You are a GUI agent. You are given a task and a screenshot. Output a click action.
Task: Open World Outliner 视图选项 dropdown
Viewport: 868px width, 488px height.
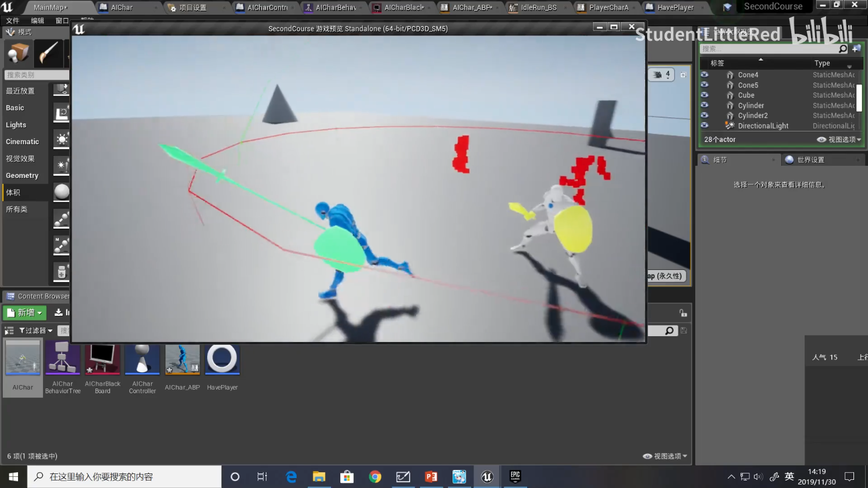tap(839, 140)
